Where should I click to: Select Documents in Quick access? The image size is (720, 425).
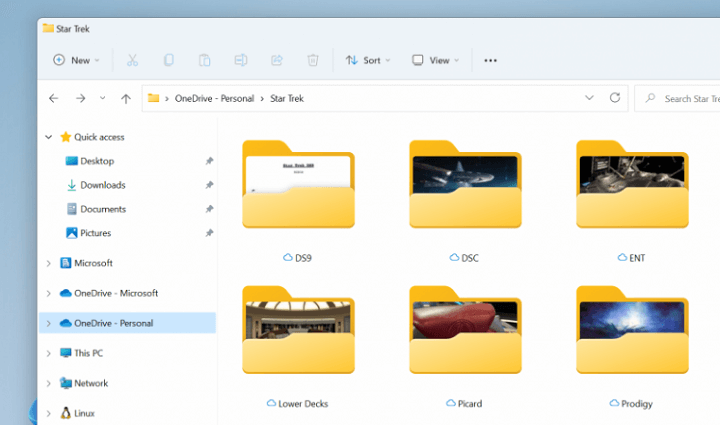[103, 209]
